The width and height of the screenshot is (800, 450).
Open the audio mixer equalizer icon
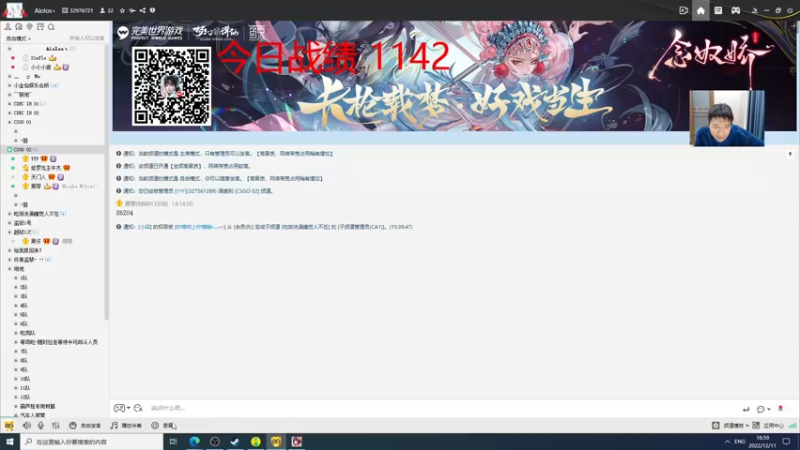pos(56,426)
